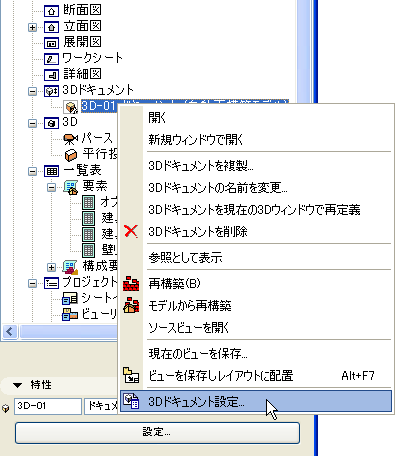This screenshot has height=456, width=397.
Task: Click the 3Dドキュメント設定 menu icon
Action: (131, 401)
